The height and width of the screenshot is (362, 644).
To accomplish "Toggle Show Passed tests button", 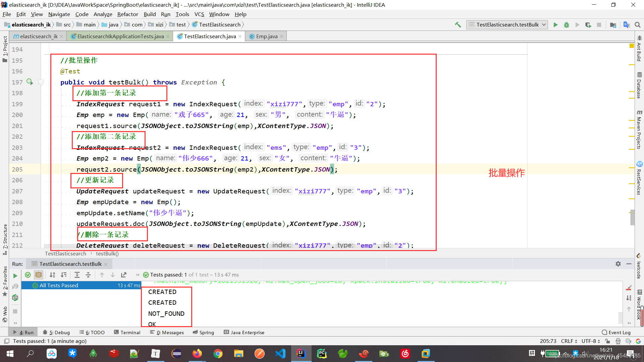I will [x=28, y=275].
